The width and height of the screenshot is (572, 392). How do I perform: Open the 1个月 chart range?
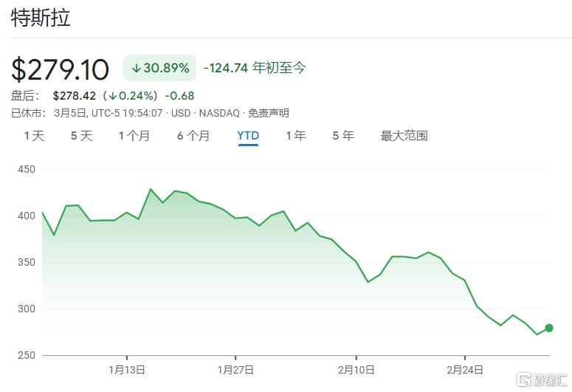click(134, 136)
